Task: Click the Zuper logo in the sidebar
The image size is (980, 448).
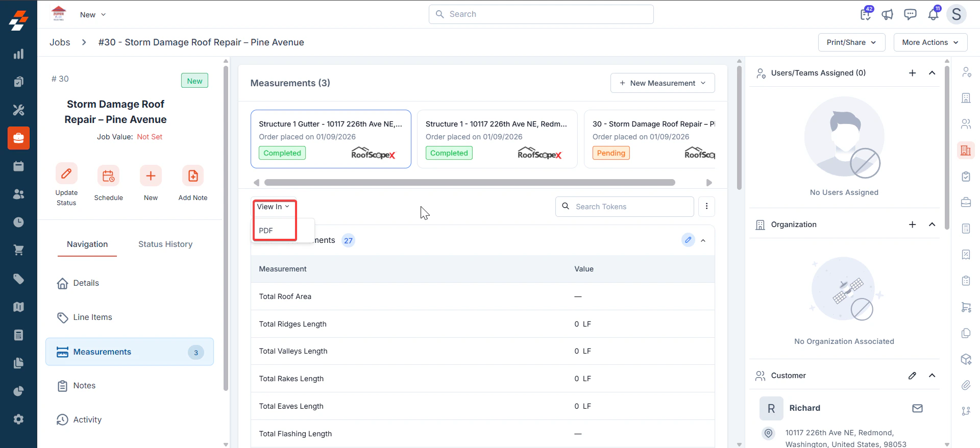Action: (x=18, y=20)
